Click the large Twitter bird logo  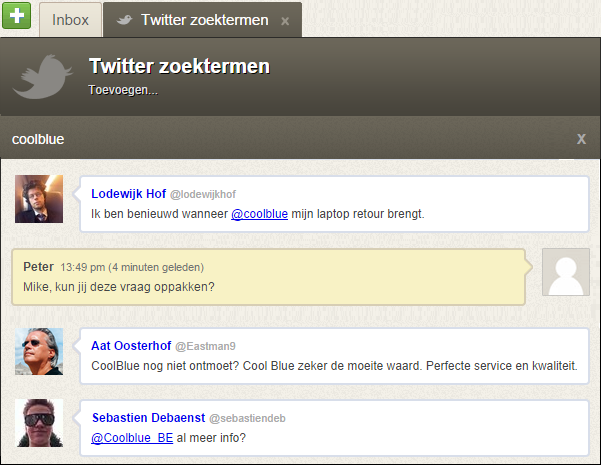[x=45, y=77]
